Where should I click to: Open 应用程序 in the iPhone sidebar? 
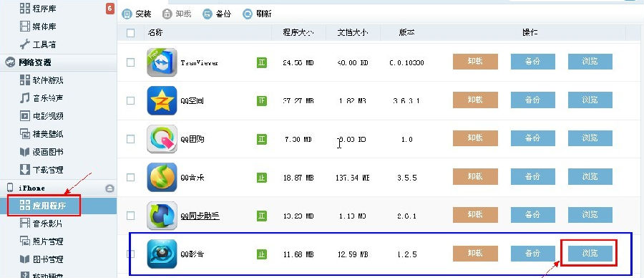coord(44,206)
